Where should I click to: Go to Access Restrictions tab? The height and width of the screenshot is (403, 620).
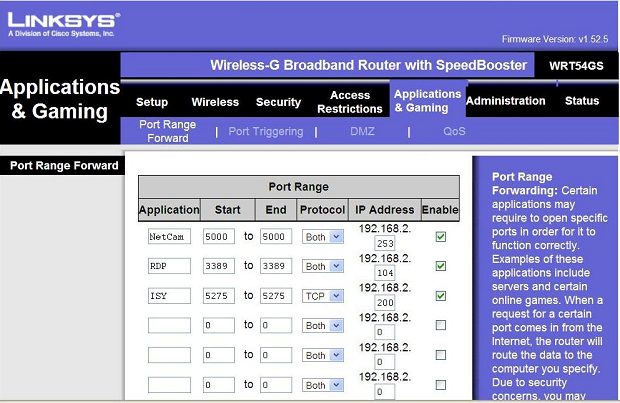[x=350, y=102]
